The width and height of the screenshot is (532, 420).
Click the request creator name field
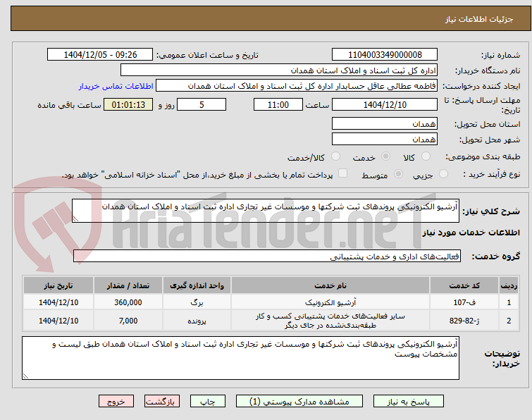click(x=297, y=86)
